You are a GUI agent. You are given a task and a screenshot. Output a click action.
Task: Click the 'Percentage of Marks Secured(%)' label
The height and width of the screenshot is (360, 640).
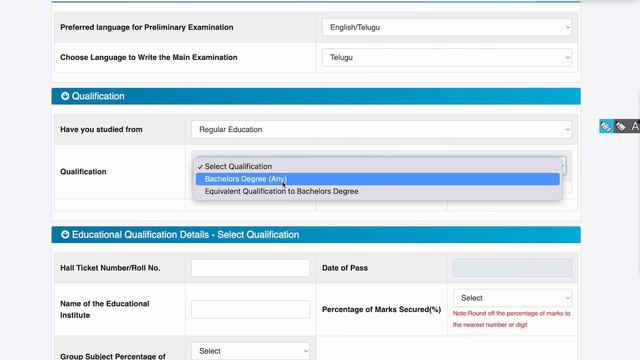point(382,309)
